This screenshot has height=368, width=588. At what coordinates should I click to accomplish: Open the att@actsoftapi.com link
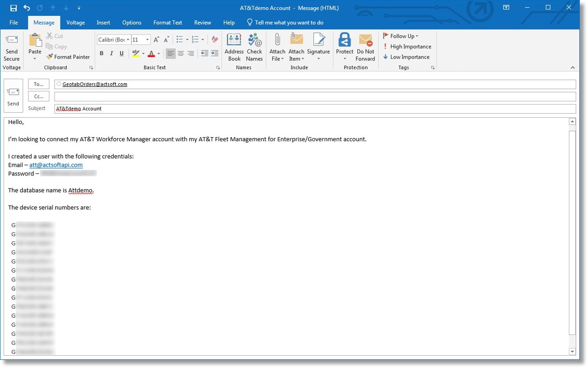tap(56, 165)
